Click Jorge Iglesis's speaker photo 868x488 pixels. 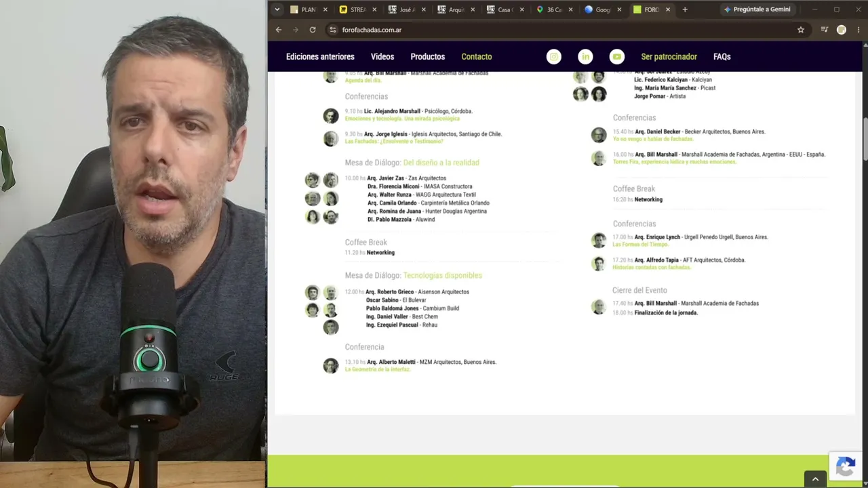click(x=331, y=139)
